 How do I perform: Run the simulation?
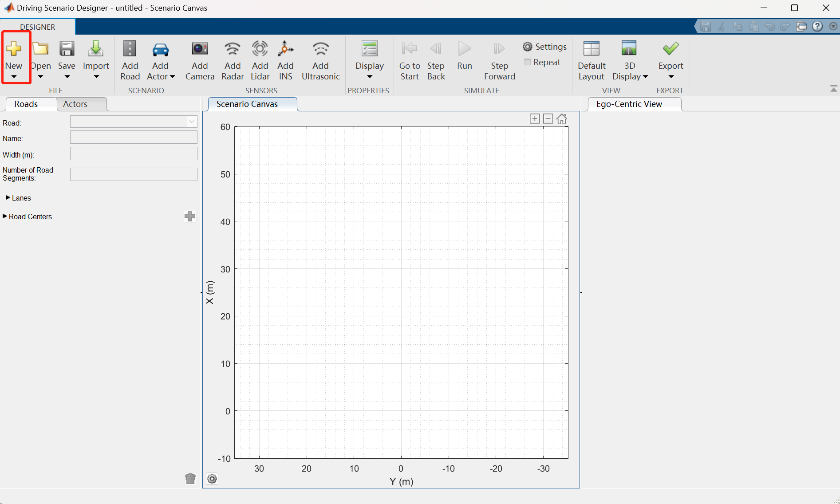pos(465,55)
